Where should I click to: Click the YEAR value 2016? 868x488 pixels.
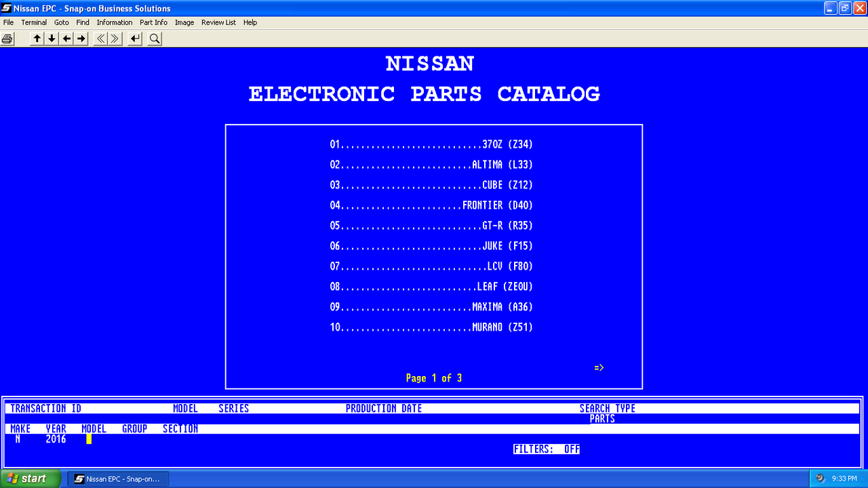click(56, 439)
